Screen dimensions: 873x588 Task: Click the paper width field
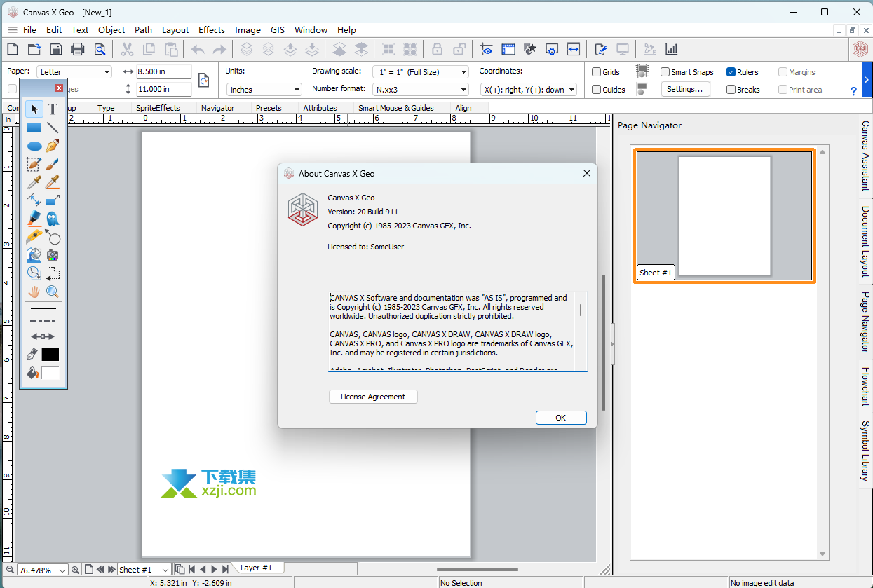[164, 72]
